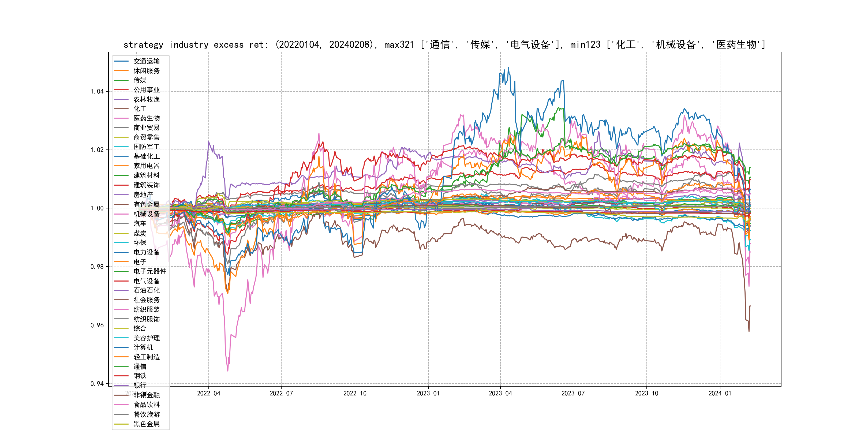Image resolution: width=868 pixels, height=434 pixels.
Task: Click the orange line swatch beside 休闲服务
Action: tap(121, 71)
